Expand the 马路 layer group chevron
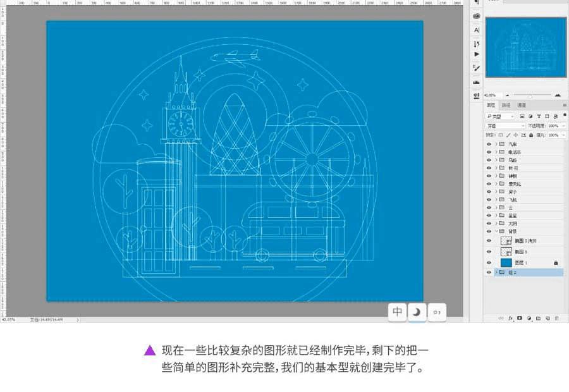This screenshot has height=392, width=569. click(x=496, y=160)
